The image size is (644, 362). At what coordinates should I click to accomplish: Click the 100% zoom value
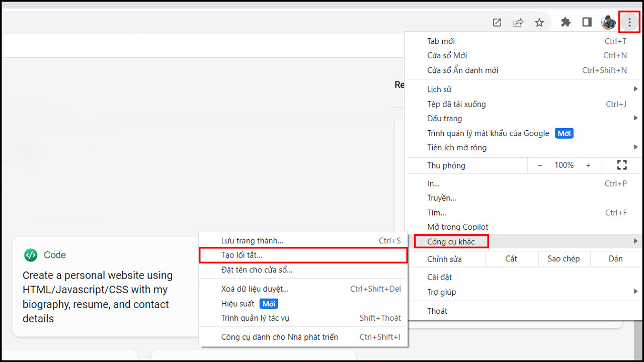coord(564,165)
